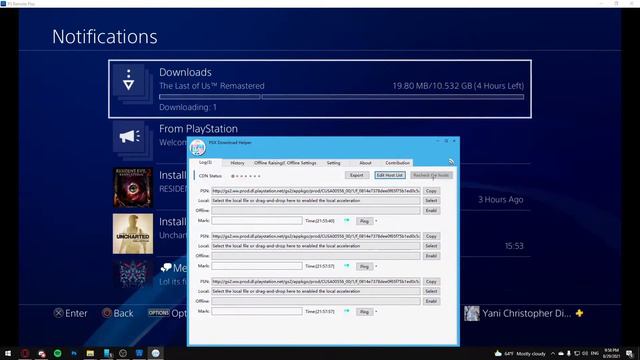The width and height of the screenshot is (640, 360).
Task: Click the taskbar clock and date
Action: coord(611,353)
